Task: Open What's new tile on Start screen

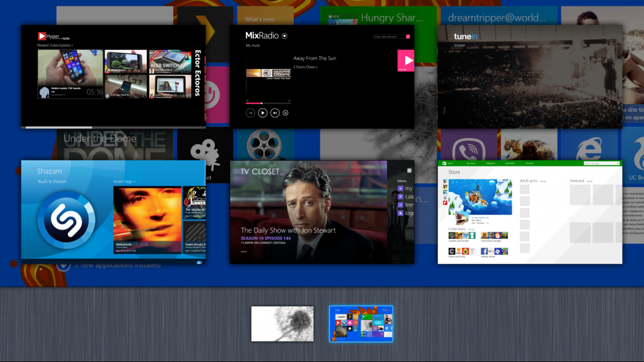Action: coord(265,16)
